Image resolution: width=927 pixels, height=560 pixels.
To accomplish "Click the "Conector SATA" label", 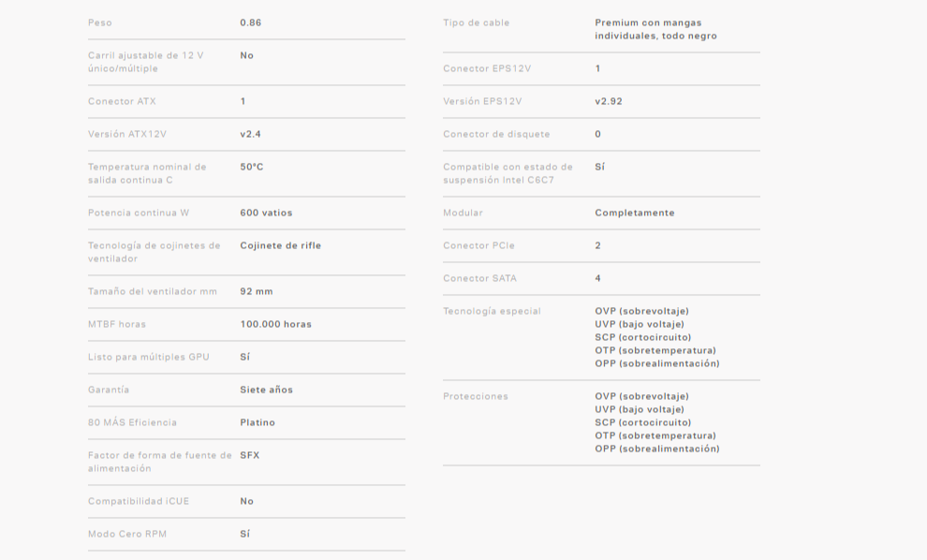I will pyautogui.click(x=479, y=278).
